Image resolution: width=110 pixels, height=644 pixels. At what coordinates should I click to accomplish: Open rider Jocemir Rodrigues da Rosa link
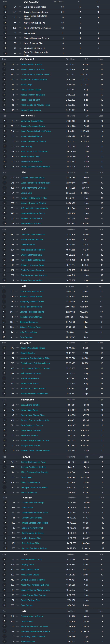pyautogui.click(x=33, y=462)
